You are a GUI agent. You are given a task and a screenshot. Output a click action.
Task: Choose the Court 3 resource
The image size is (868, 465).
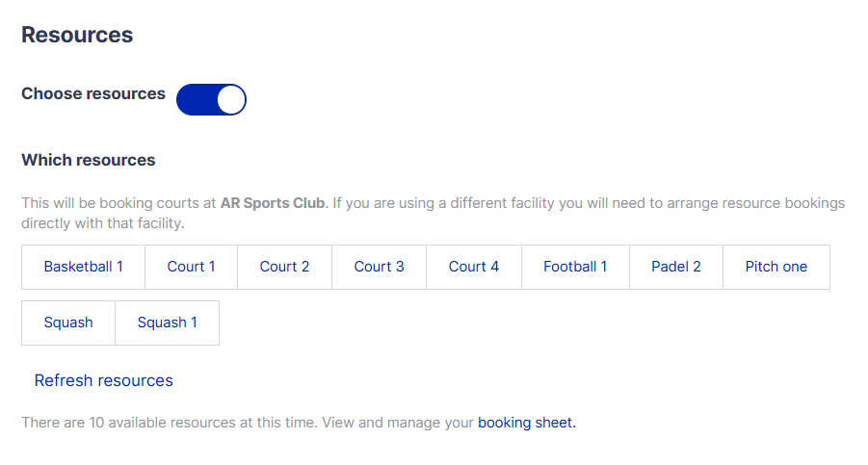[x=379, y=267]
